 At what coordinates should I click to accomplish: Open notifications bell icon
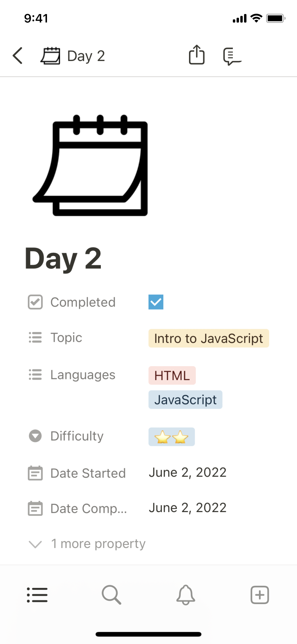tap(186, 595)
